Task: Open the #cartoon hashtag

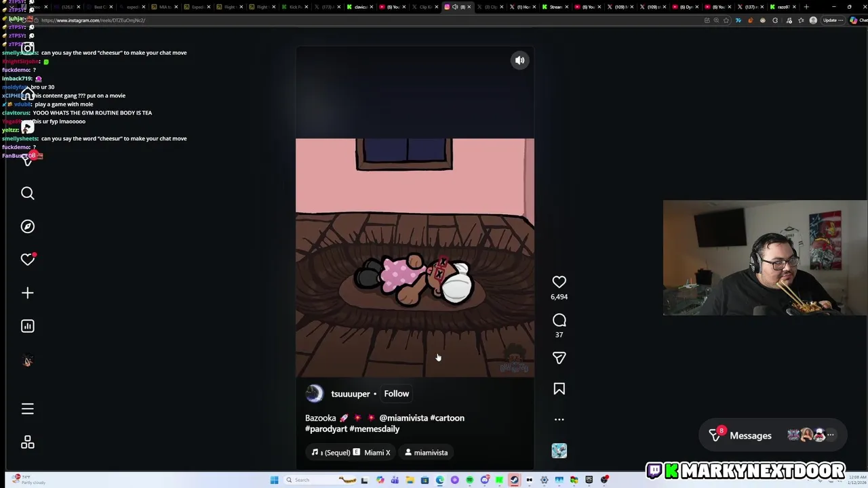Action: 447,418
